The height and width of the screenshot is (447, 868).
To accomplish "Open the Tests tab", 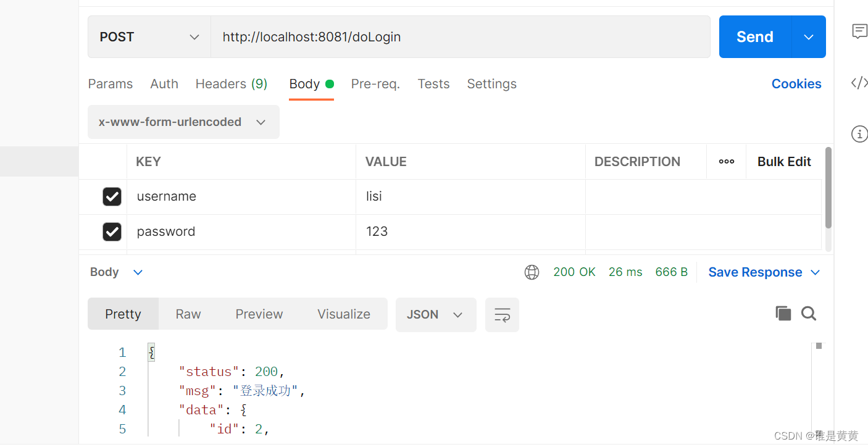I will (433, 84).
